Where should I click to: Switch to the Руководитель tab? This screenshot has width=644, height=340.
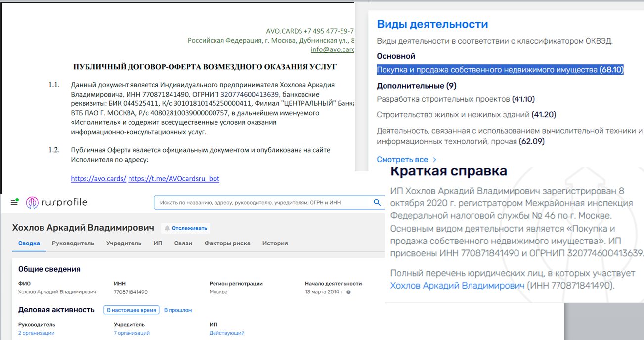[73, 243]
